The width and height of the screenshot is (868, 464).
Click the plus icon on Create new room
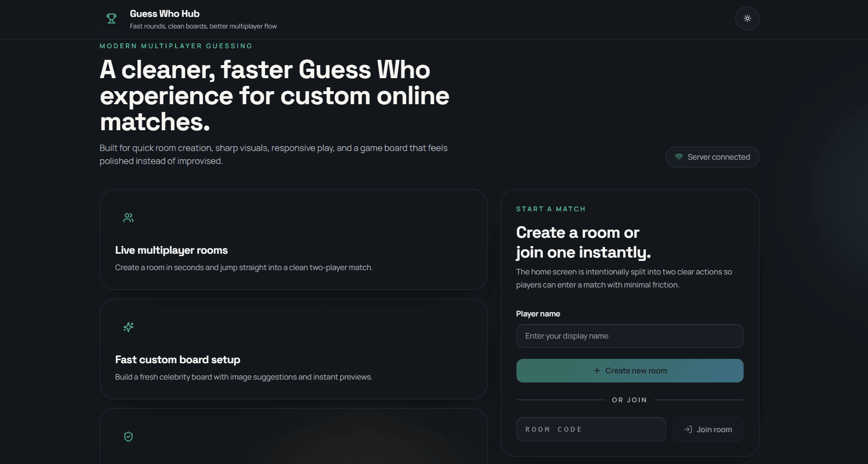pyautogui.click(x=597, y=371)
